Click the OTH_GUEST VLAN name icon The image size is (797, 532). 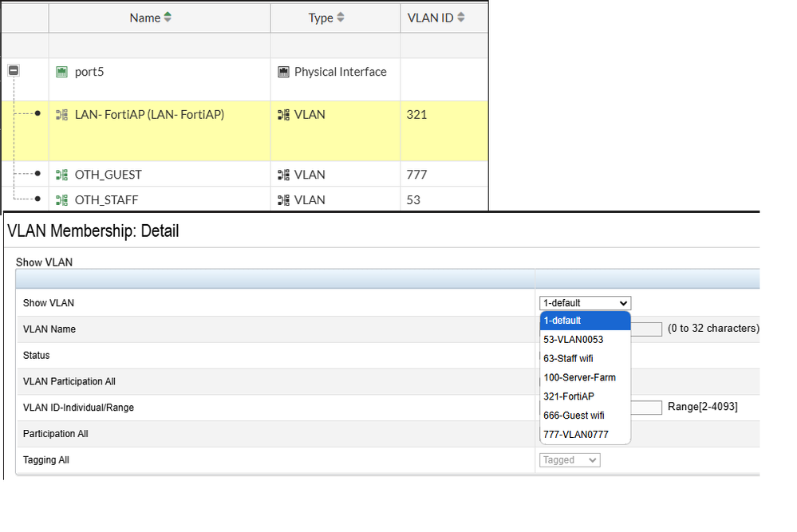pyautogui.click(x=61, y=175)
